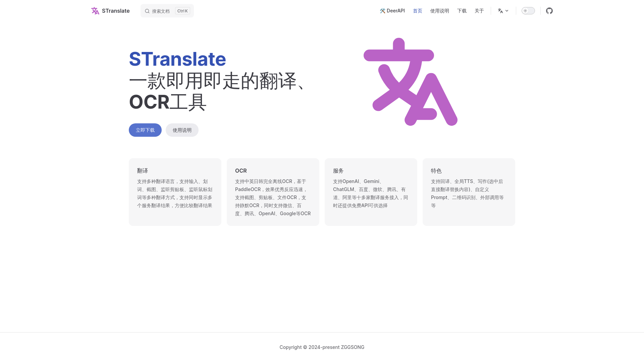Focus the 搜索文档 search box
Image resolution: width=644 pixels, height=362 pixels.
[167, 11]
